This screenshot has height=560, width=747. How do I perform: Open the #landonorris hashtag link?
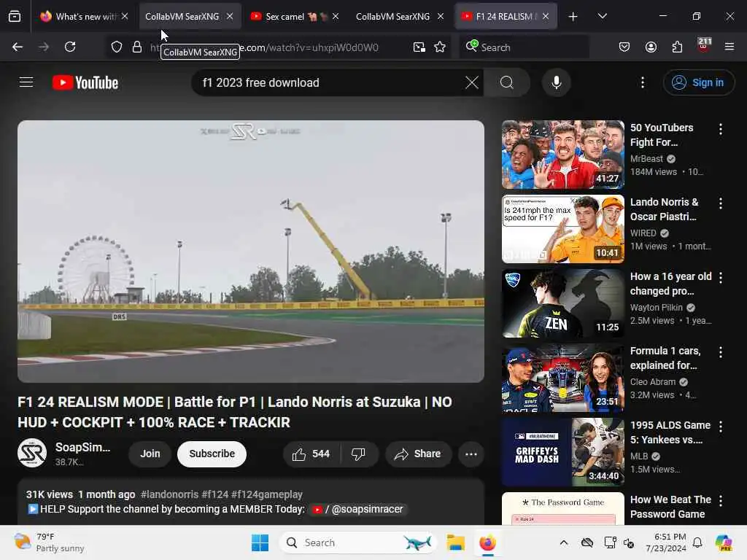(169, 494)
